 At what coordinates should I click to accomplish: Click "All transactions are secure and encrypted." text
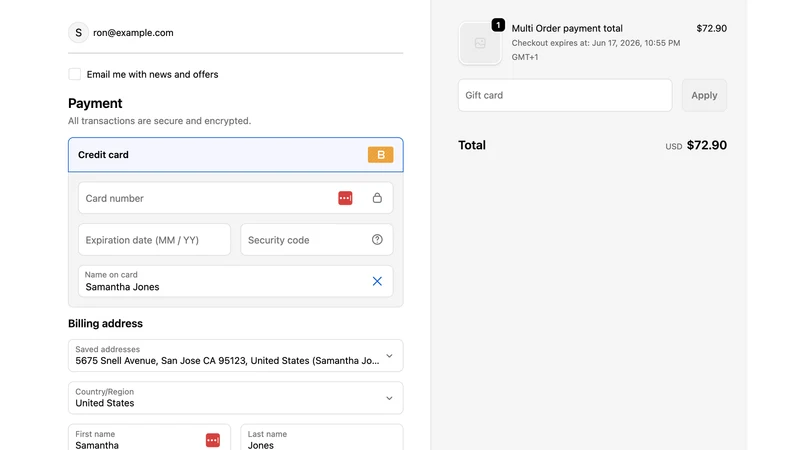(x=160, y=121)
